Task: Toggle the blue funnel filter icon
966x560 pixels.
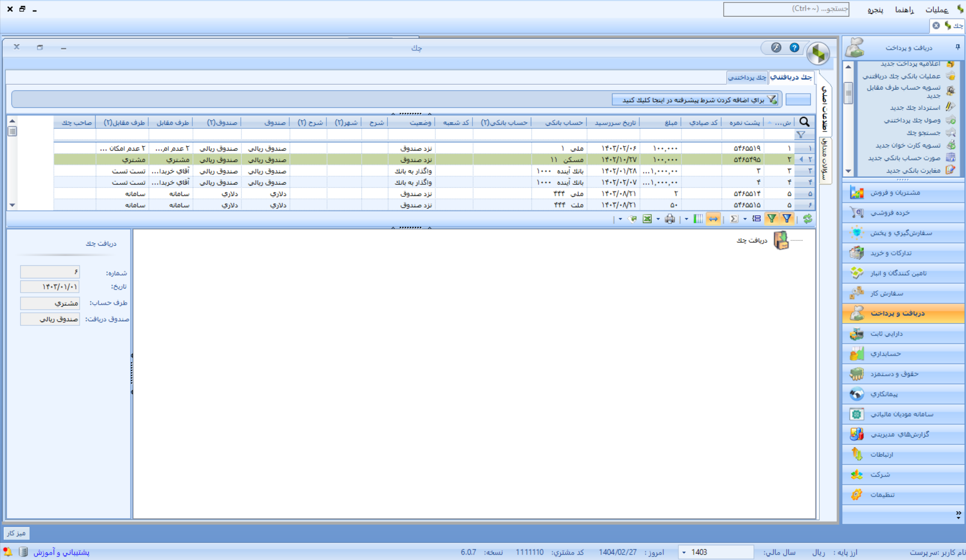Action: pyautogui.click(x=787, y=219)
